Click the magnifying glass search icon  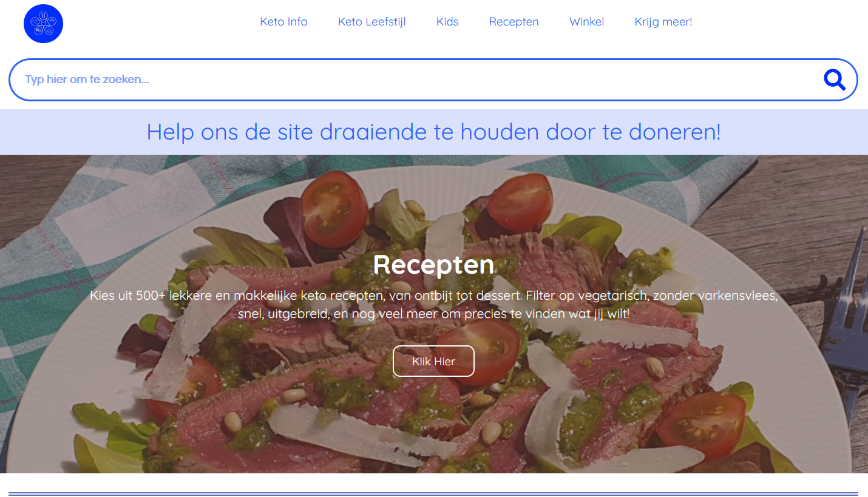(835, 79)
